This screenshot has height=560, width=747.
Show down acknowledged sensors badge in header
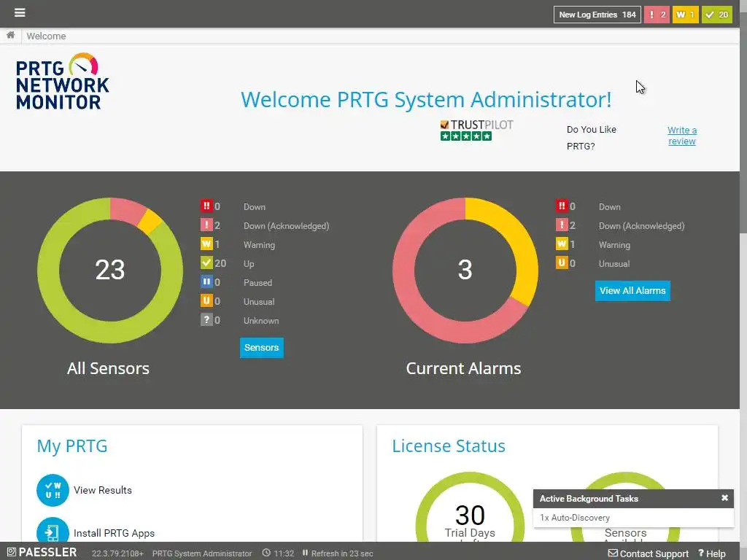coord(657,15)
